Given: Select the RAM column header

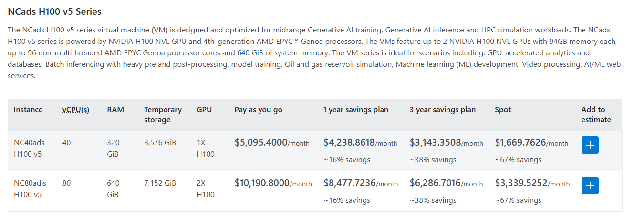Looking at the screenshot, I should pyautogui.click(x=115, y=110).
